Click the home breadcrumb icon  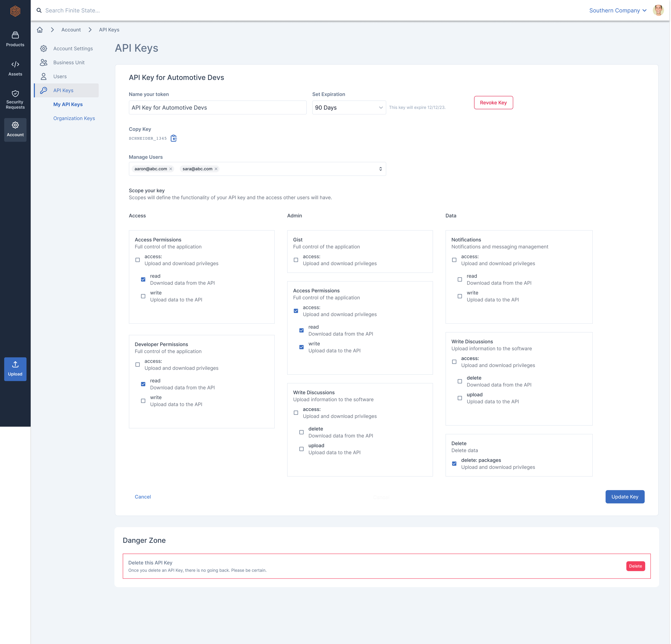[x=40, y=30]
